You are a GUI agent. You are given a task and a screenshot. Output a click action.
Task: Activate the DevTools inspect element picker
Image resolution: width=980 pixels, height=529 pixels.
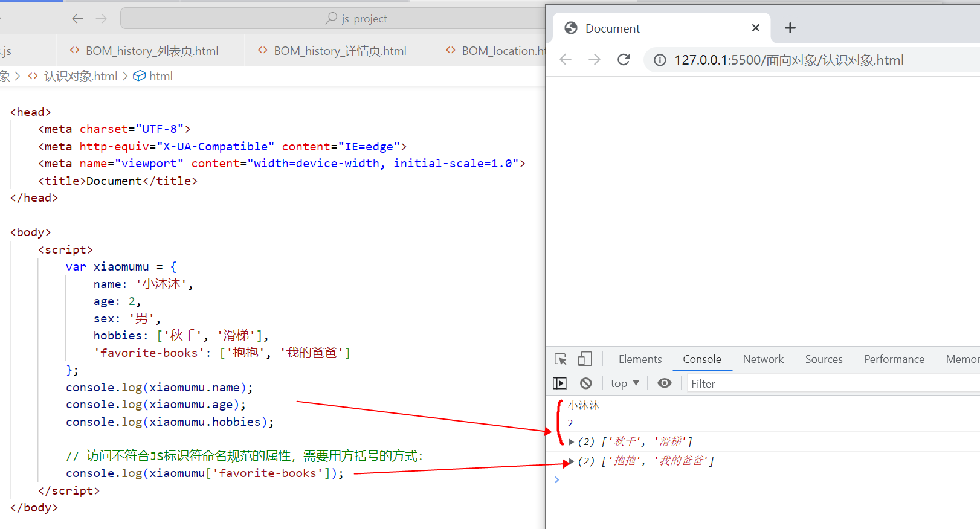pos(561,359)
